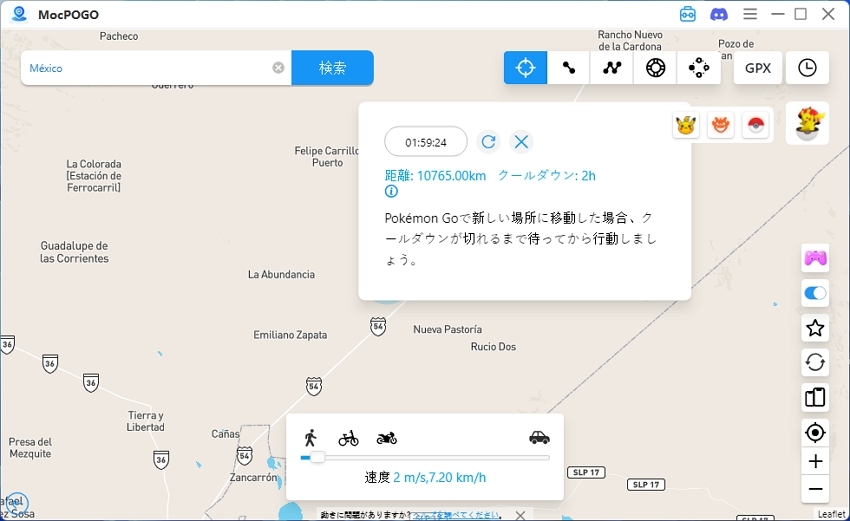Click the Pacheco map label
Image resolution: width=850 pixels, height=521 pixels.
pos(119,36)
